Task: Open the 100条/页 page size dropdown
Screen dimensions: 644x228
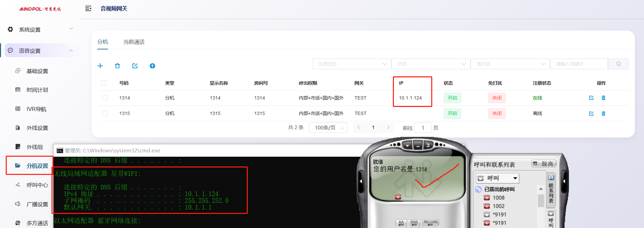Action: [x=328, y=128]
